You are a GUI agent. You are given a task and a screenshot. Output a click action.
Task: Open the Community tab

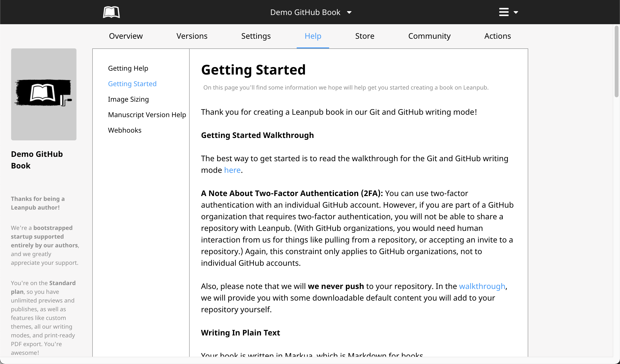[429, 36]
